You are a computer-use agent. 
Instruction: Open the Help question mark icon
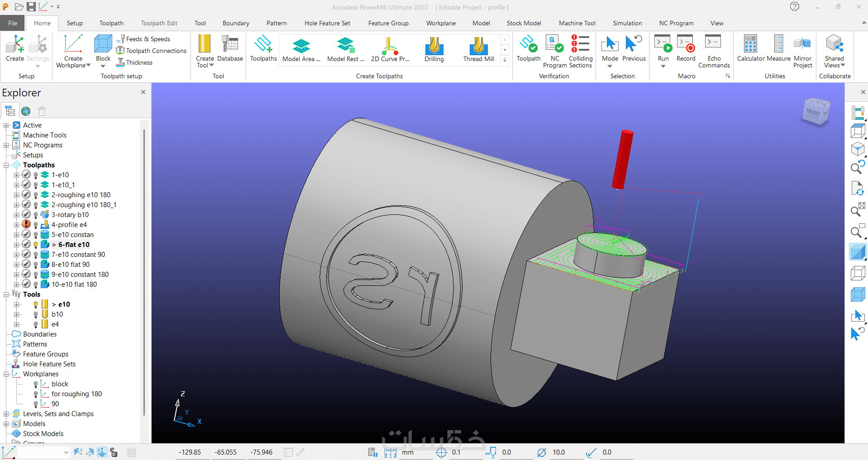795,7
